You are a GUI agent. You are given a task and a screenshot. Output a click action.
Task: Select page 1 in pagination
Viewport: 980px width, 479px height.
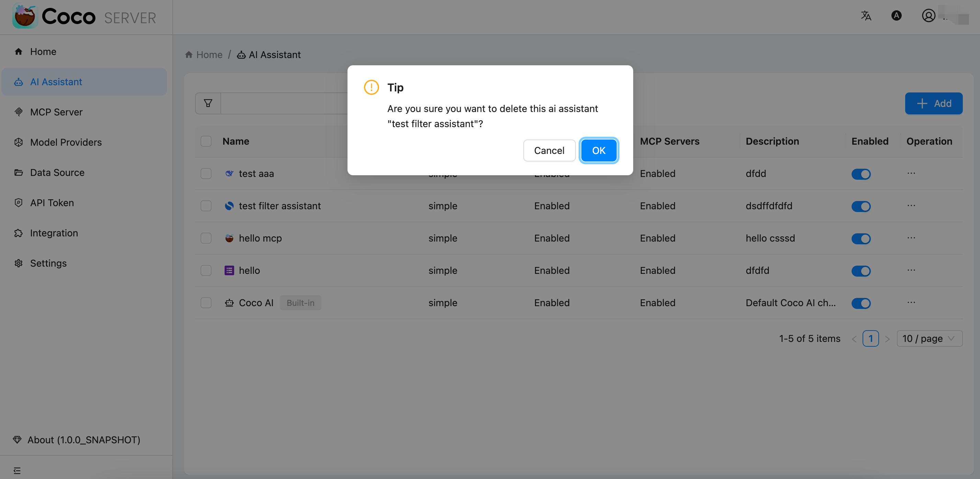point(870,338)
